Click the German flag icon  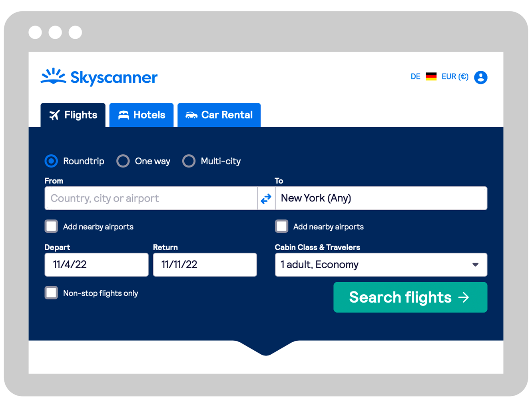pyautogui.click(x=431, y=76)
